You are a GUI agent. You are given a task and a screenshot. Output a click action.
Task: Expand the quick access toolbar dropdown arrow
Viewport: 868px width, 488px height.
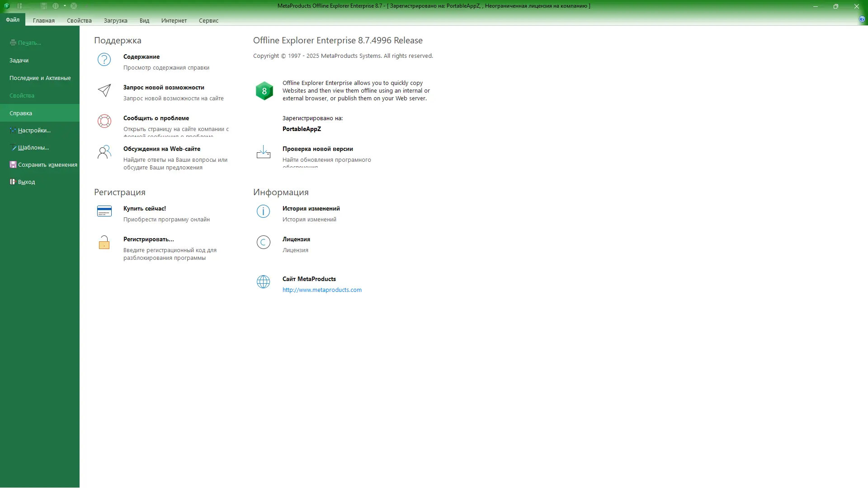point(65,6)
